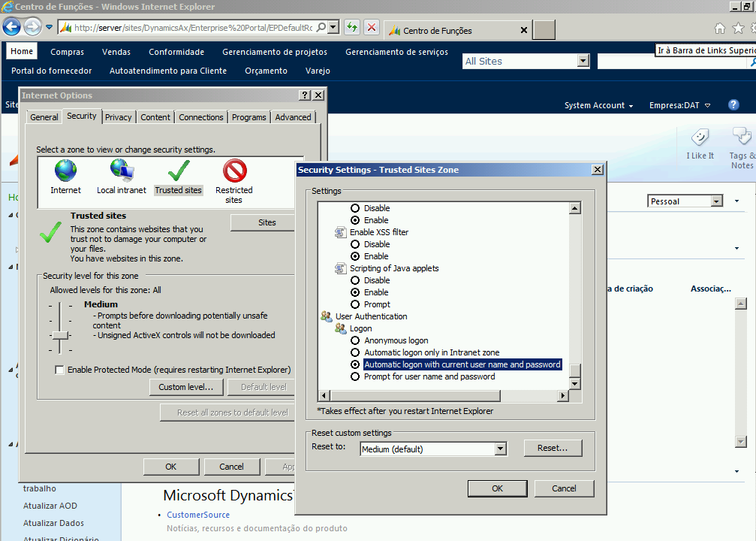Click the Scripting of Java applets icon

[x=340, y=268]
